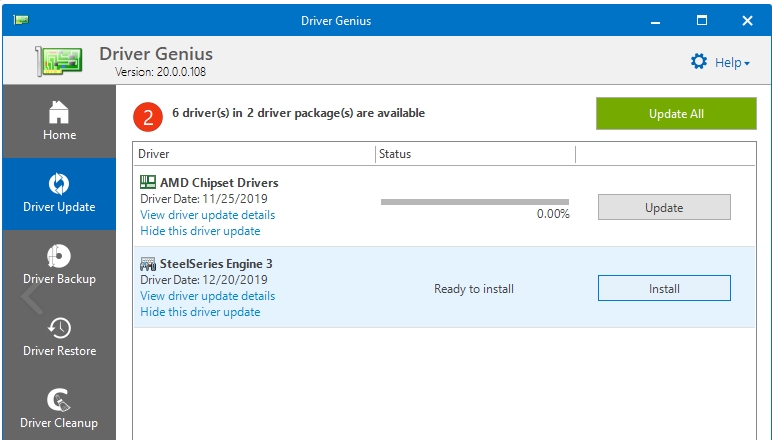
Task: View driver update details for AMD Chipset
Action: pyautogui.click(x=208, y=215)
